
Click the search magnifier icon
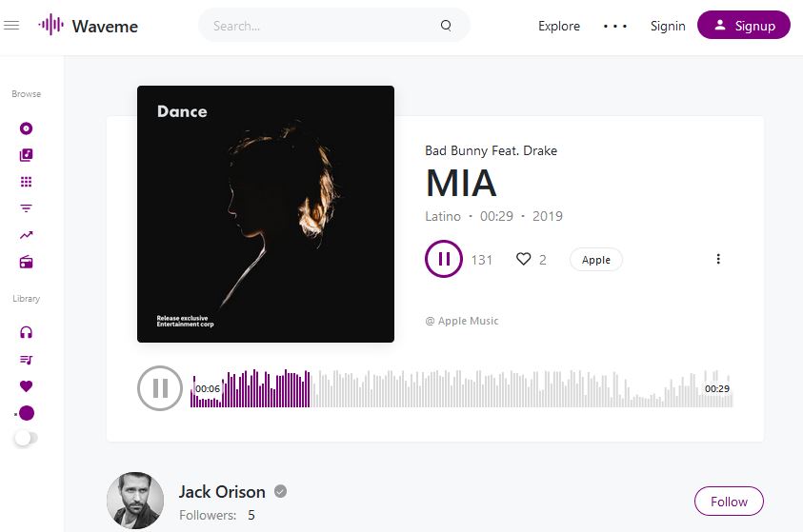(446, 26)
